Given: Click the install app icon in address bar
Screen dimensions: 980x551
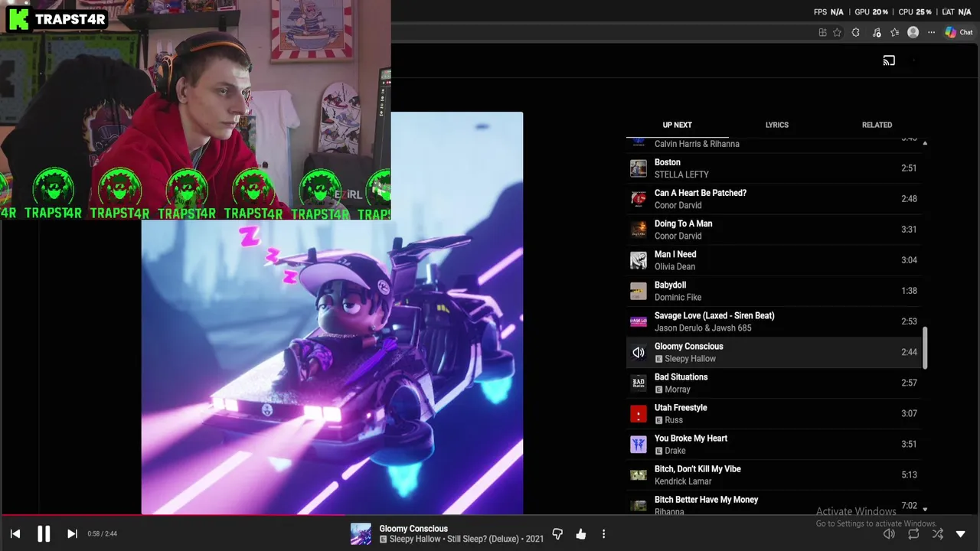Looking at the screenshot, I should tap(822, 32).
